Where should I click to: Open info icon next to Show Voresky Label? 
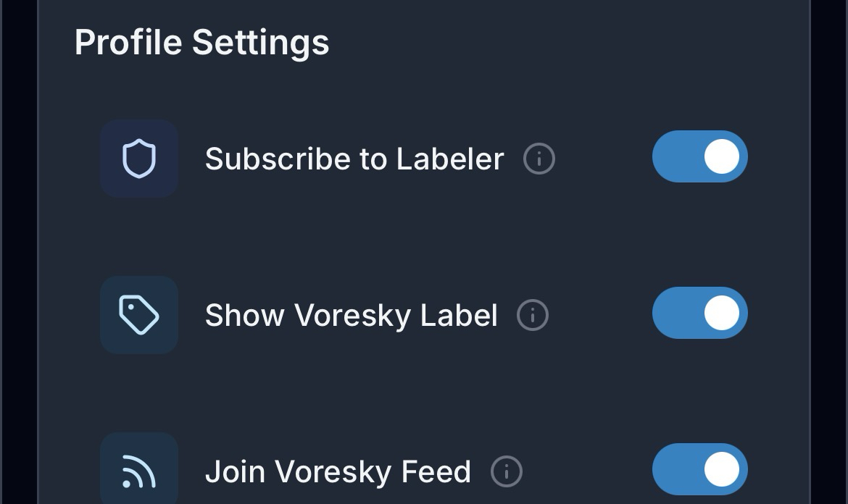point(533,315)
